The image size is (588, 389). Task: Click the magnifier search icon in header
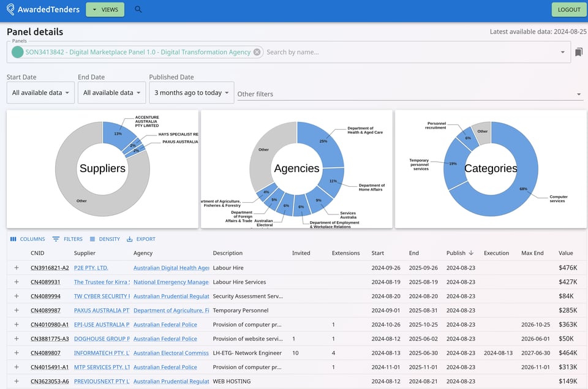pos(138,9)
